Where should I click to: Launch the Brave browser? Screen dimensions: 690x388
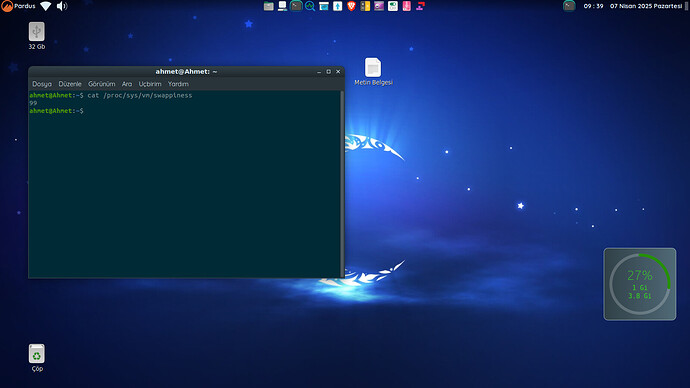(351, 6)
